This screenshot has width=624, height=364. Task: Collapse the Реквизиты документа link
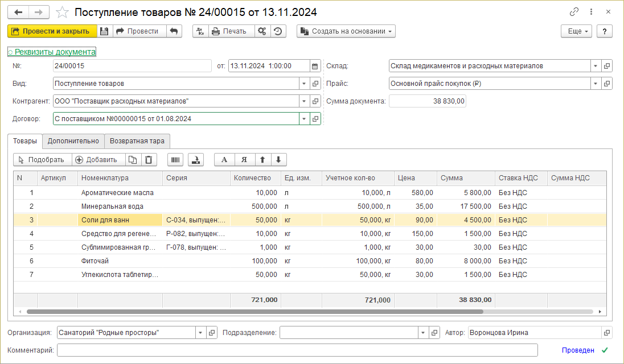52,52
